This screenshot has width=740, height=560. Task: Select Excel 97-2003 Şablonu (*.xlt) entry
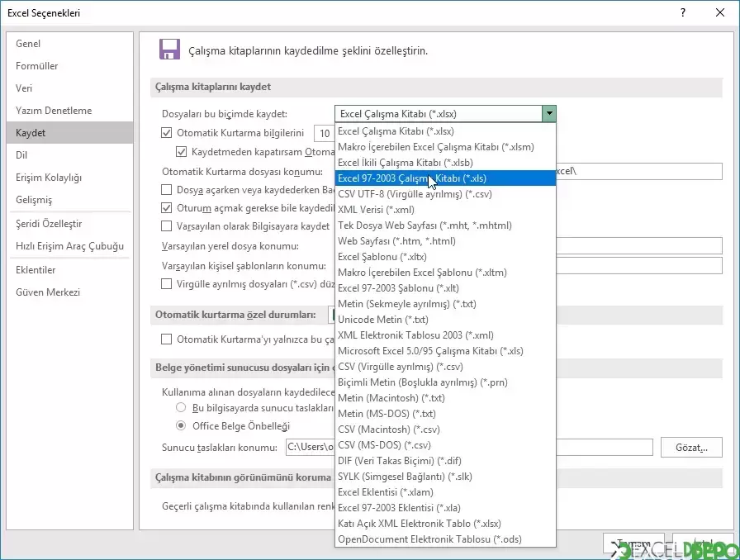pyautogui.click(x=445, y=288)
